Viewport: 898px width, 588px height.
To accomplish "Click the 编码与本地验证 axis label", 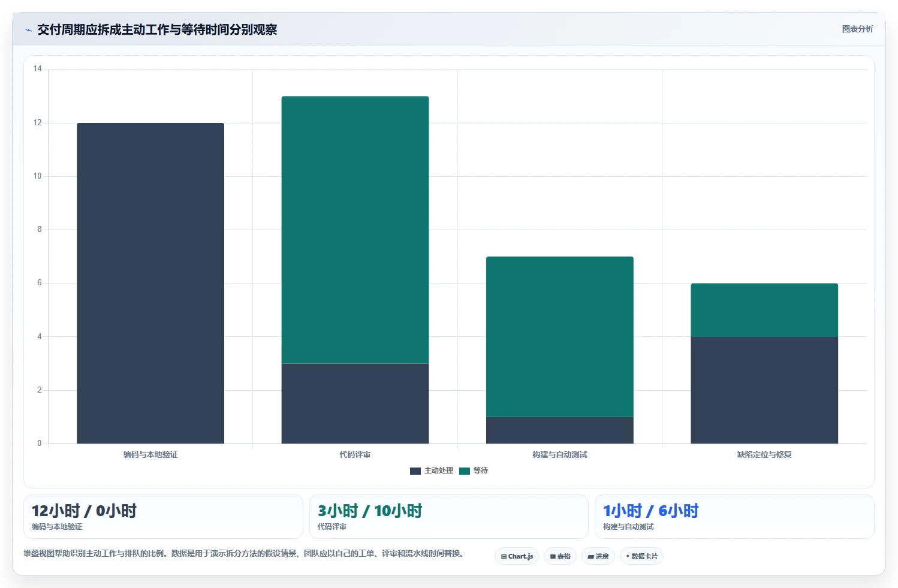I will pos(150,455).
